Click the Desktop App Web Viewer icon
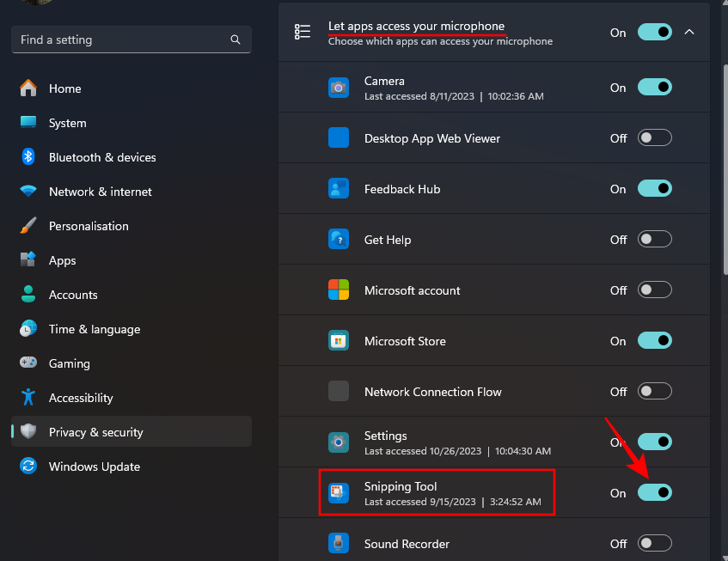Image resolution: width=728 pixels, height=561 pixels. (x=339, y=137)
